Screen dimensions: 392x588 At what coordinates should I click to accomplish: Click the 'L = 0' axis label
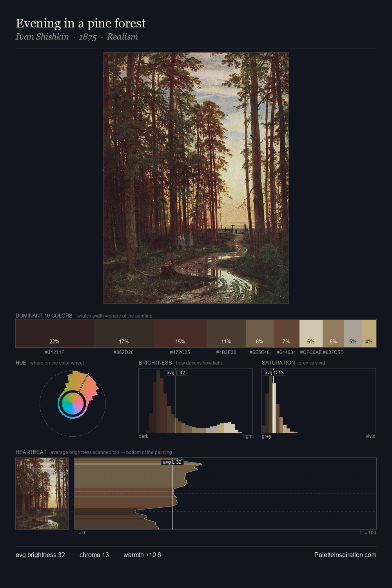tap(80, 533)
